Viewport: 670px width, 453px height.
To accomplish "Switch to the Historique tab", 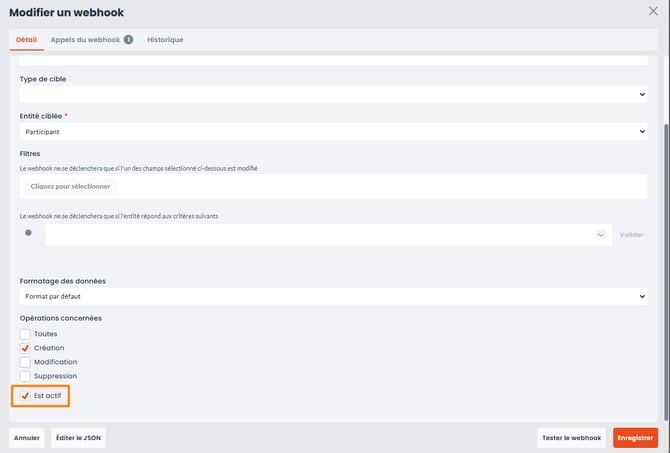I will click(x=165, y=40).
